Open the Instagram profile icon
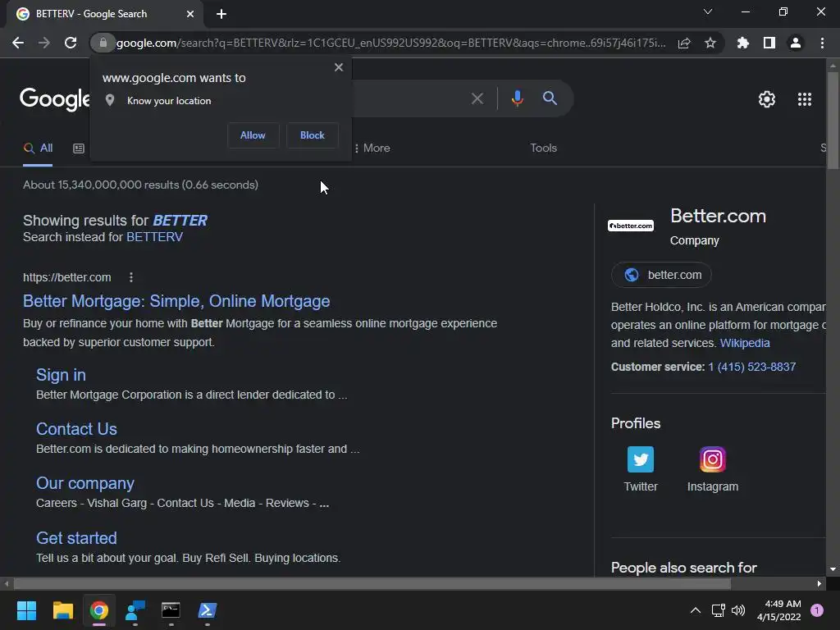840x630 pixels. [x=713, y=459]
